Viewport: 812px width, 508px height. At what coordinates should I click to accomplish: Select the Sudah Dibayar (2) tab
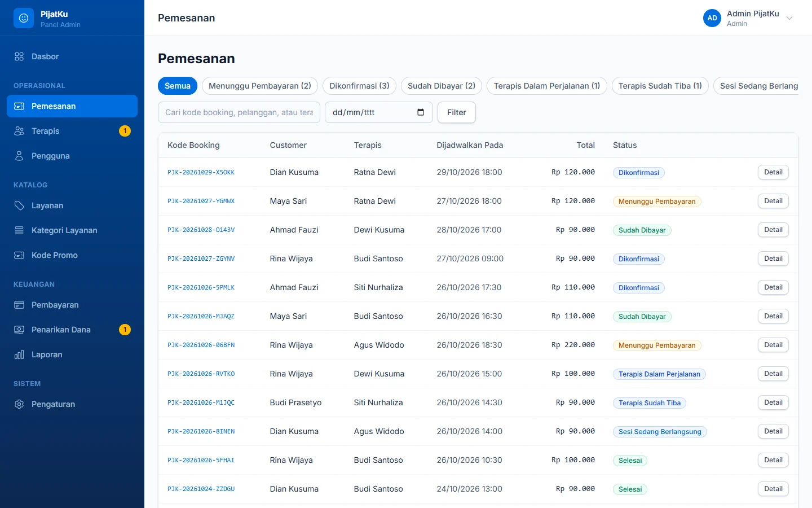[442, 86]
